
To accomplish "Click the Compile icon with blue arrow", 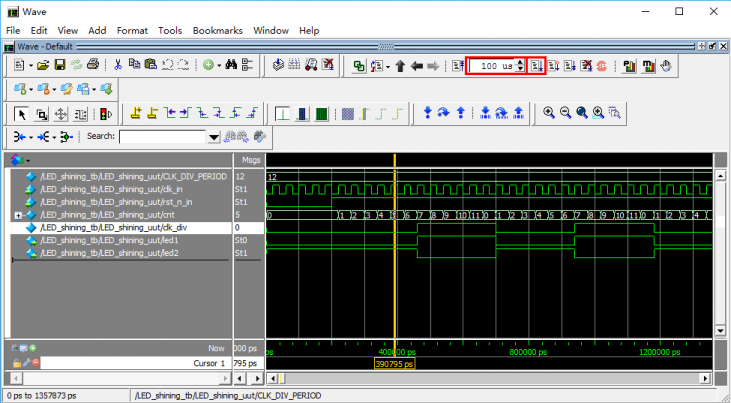I will [278, 65].
